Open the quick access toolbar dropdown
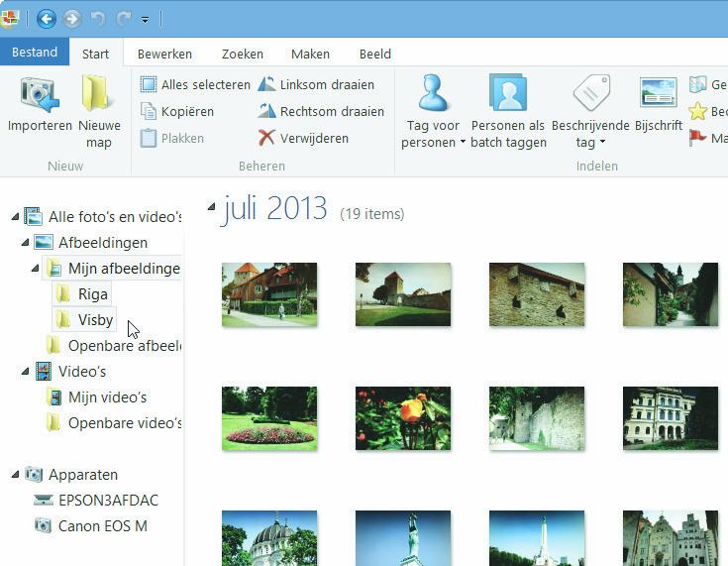Image resolution: width=728 pixels, height=566 pixels. click(x=146, y=20)
